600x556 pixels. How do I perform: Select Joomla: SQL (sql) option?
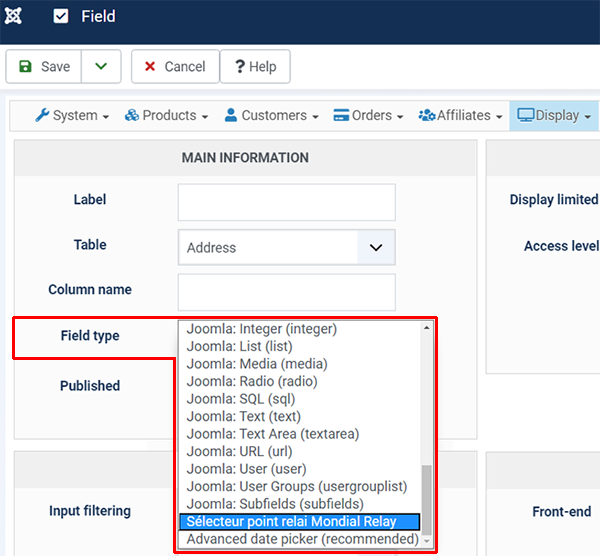coord(300,399)
